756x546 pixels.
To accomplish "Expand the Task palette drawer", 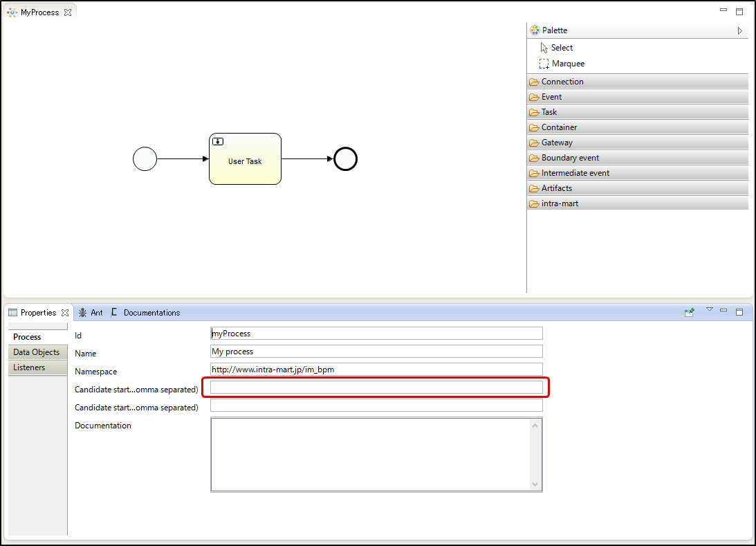I will pos(638,112).
